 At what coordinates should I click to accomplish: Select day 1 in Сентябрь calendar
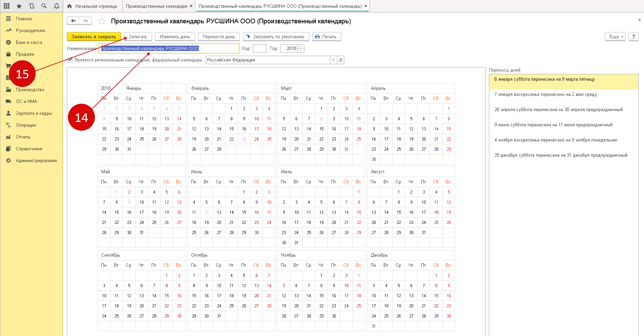[167, 276]
